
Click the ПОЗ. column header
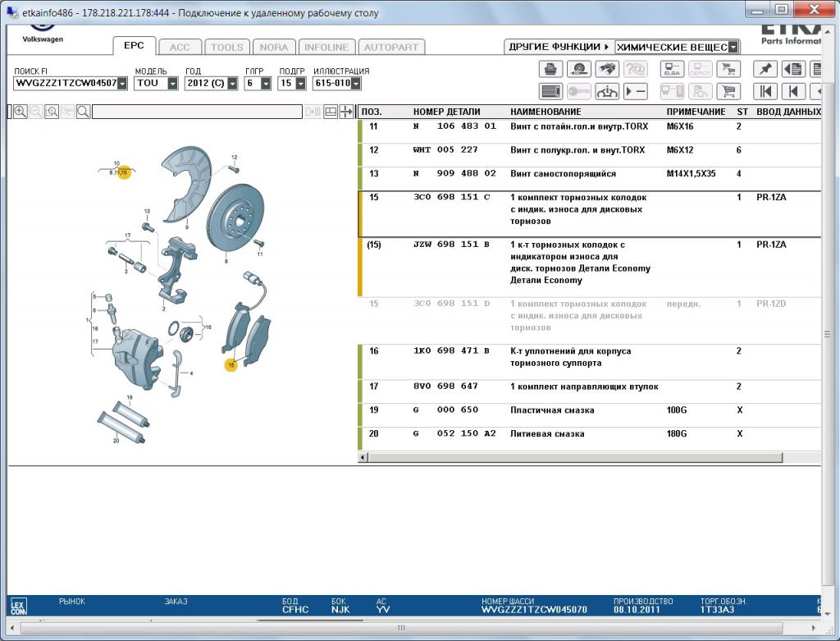pyautogui.click(x=372, y=112)
